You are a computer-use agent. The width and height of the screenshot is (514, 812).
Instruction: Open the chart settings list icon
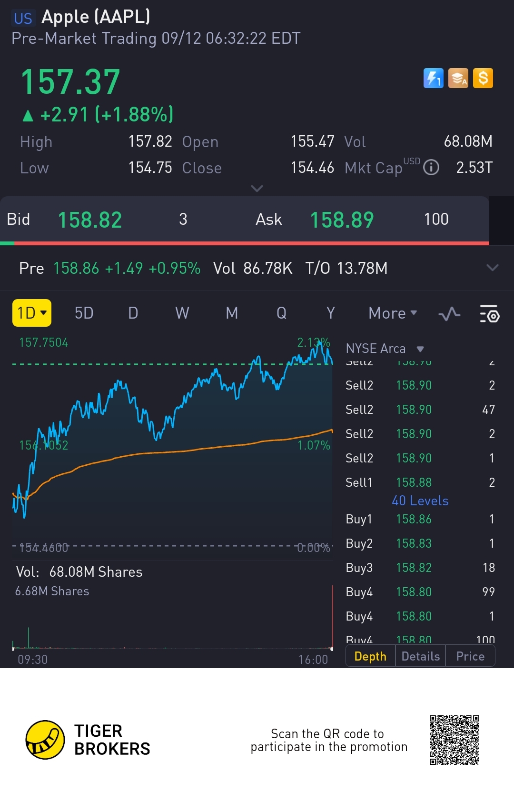click(x=489, y=314)
